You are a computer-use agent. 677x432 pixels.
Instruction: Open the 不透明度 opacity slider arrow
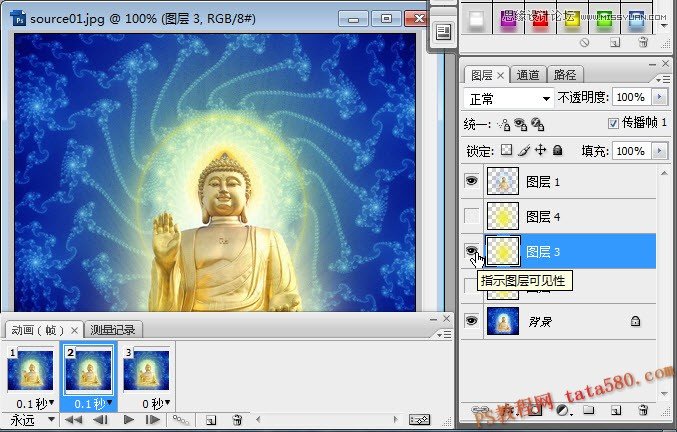[659, 97]
